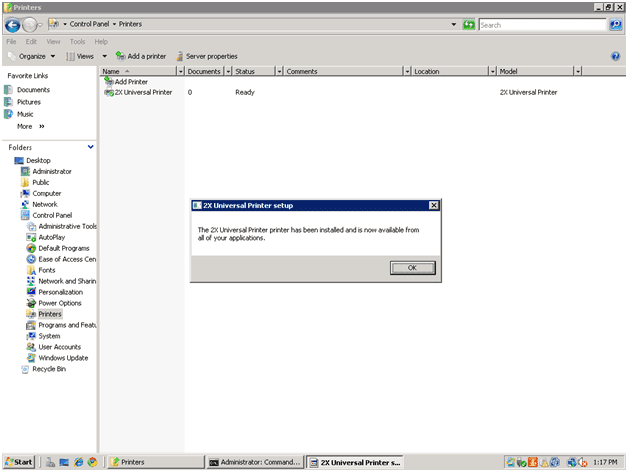Image resolution: width=628 pixels, height=472 pixels.
Task: Select Printers in the folder tree
Action: 50,314
